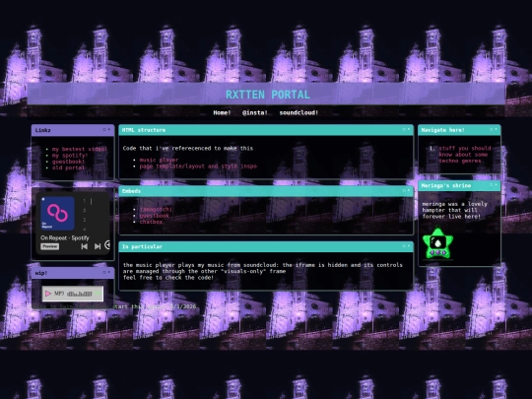Open the chatbox embed link
The width and height of the screenshot is (532, 399).
(x=151, y=222)
